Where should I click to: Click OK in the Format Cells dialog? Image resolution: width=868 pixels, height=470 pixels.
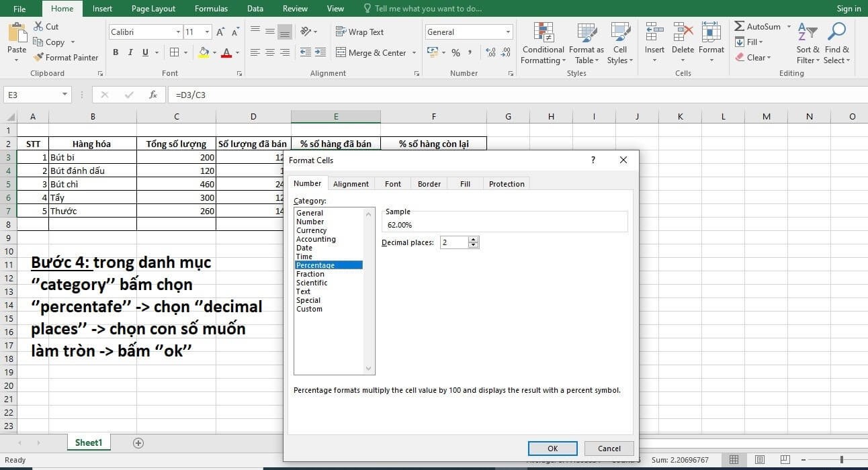(552, 448)
